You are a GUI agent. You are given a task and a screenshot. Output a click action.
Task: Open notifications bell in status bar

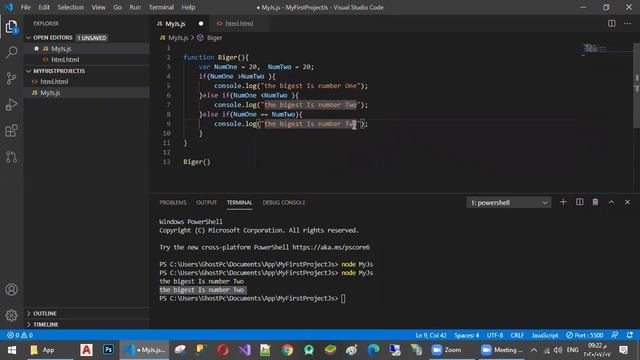(x=630, y=335)
